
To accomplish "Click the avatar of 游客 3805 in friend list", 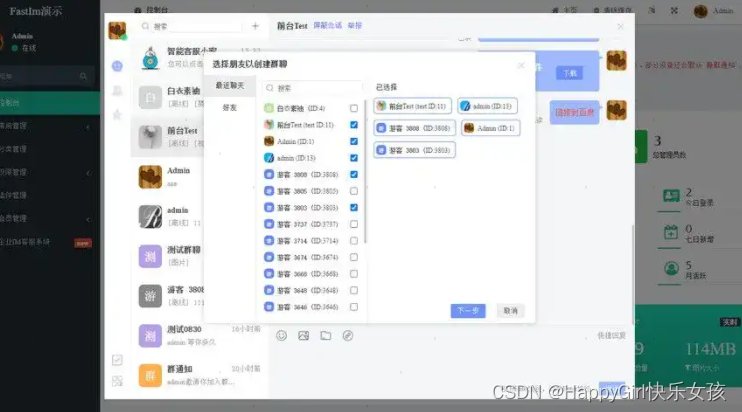I will point(269,191).
